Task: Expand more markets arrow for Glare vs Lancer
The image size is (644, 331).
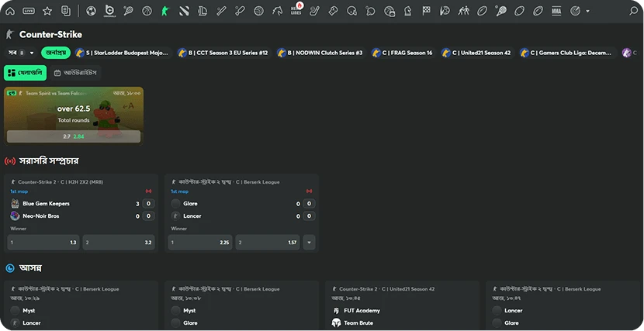Action: coord(309,243)
